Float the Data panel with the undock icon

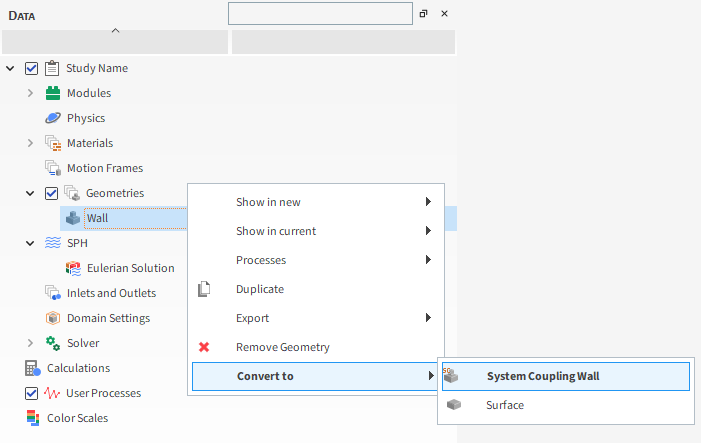[x=423, y=13]
